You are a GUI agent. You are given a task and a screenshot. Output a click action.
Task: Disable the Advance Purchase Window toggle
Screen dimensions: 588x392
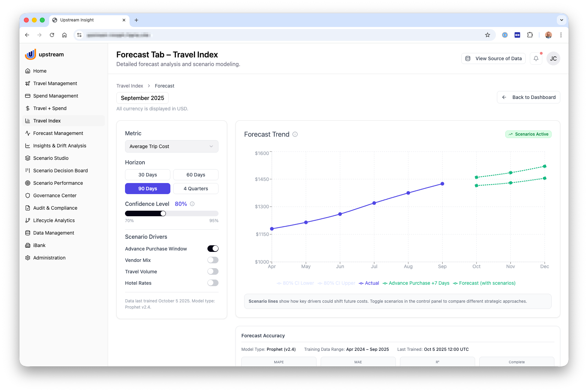(213, 249)
